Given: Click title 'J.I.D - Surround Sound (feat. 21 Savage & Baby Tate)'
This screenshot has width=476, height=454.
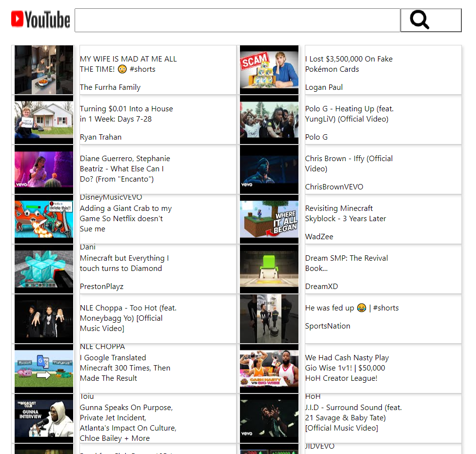Looking at the screenshot, I should click(x=354, y=418).
